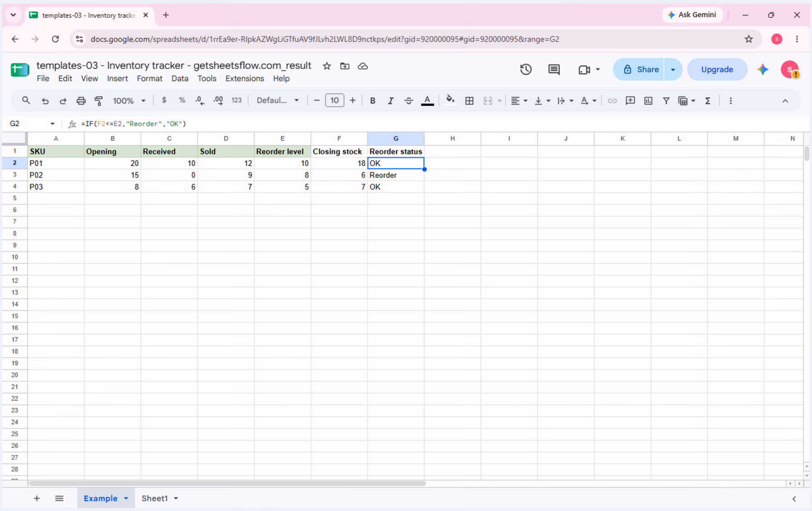Open the functions sigma menu
The image size is (812, 511).
pyautogui.click(x=708, y=101)
